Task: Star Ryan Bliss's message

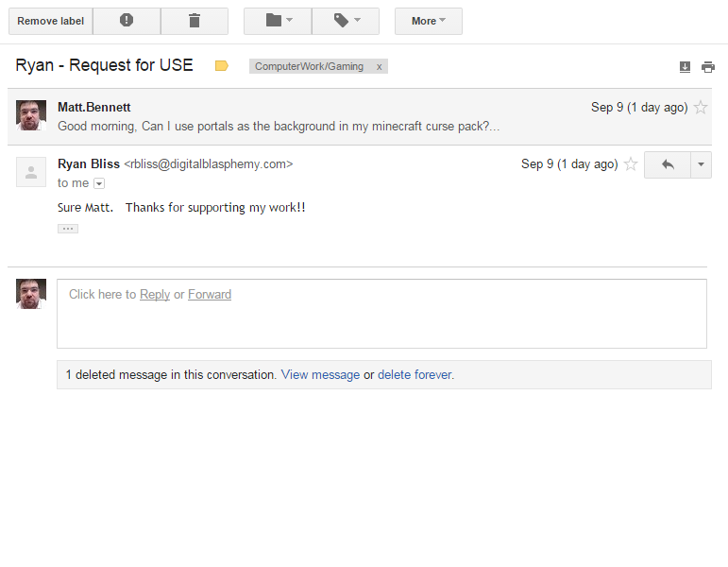Action: 631,164
